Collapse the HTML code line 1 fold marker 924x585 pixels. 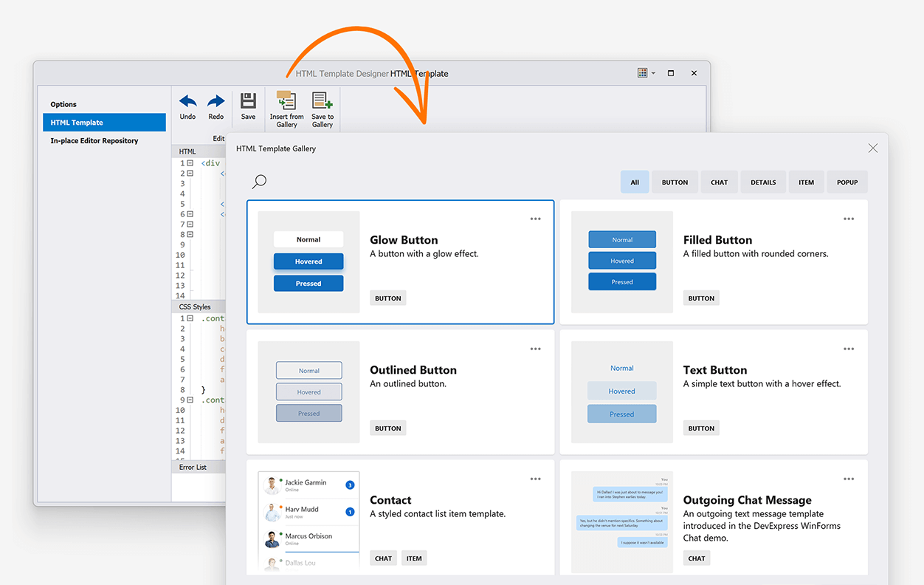pos(190,163)
